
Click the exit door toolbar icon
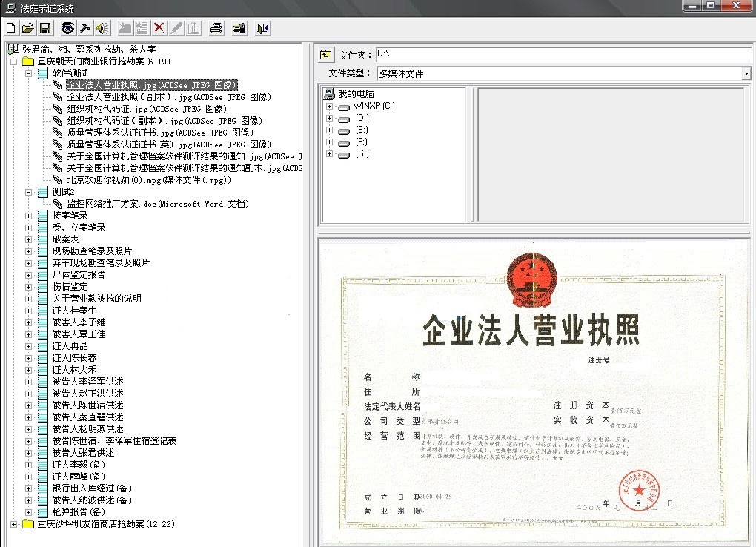click(262, 28)
